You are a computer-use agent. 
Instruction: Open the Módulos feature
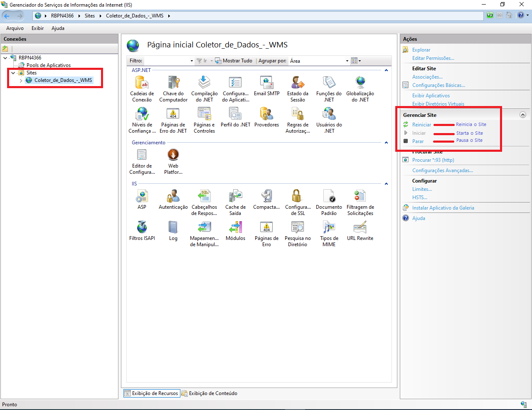point(236,231)
